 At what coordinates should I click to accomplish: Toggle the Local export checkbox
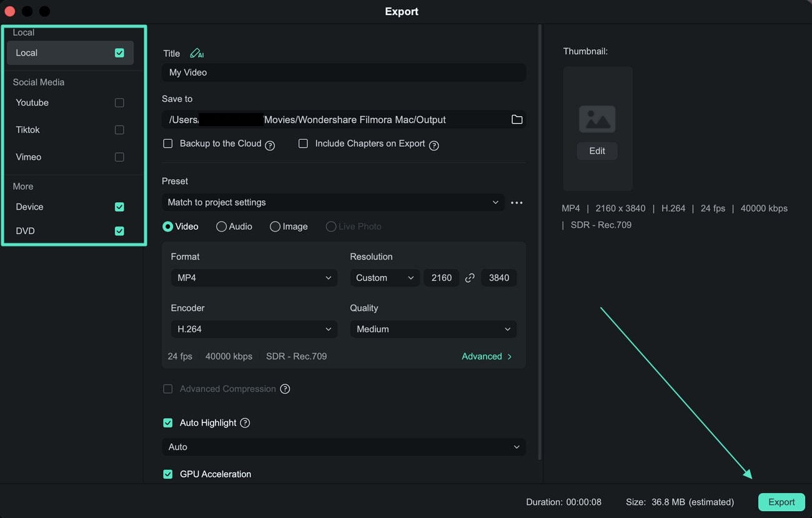click(119, 53)
